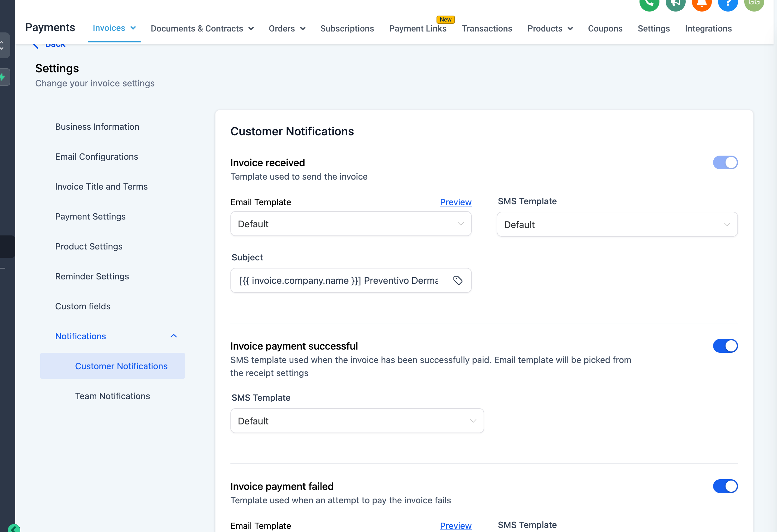777x532 pixels.
Task: Toggle the Invoice received notification switch
Action: tap(725, 162)
